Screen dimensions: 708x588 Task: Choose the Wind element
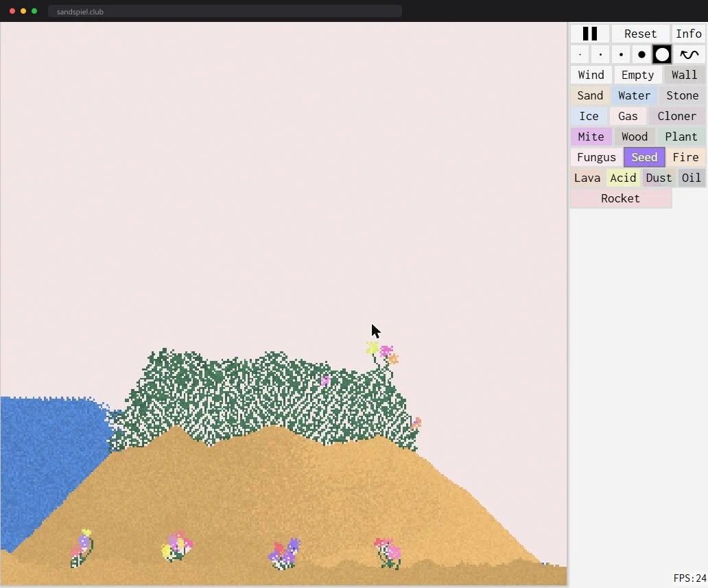click(x=591, y=75)
